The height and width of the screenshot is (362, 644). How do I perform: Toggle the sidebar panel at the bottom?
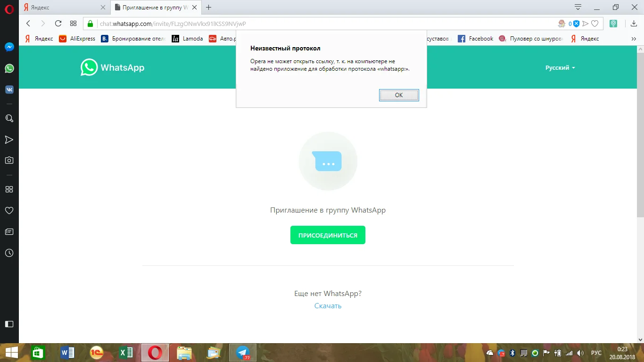coord(9,324)
